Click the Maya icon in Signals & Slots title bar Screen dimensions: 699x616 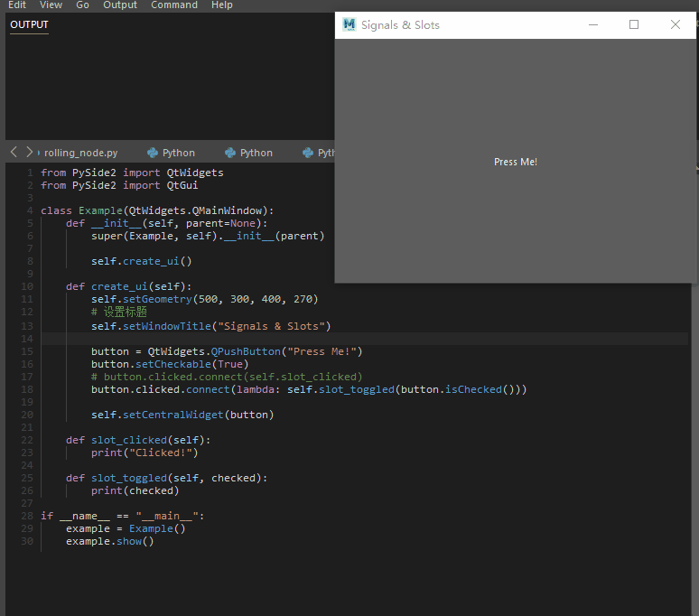[349, 24]
